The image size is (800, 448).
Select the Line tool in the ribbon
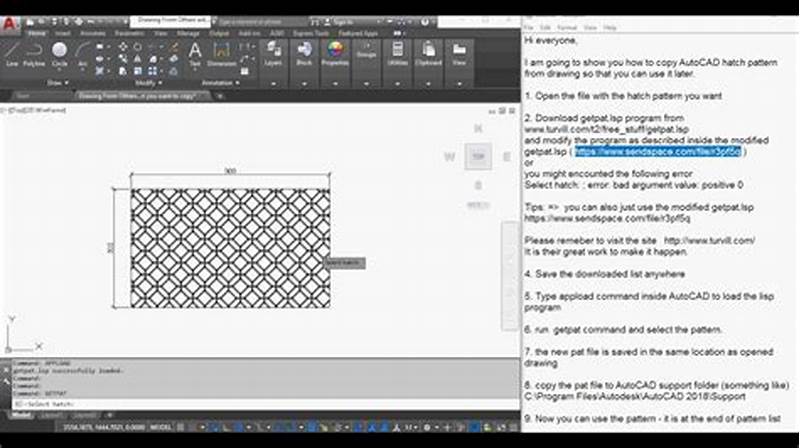tap(12, 55)
